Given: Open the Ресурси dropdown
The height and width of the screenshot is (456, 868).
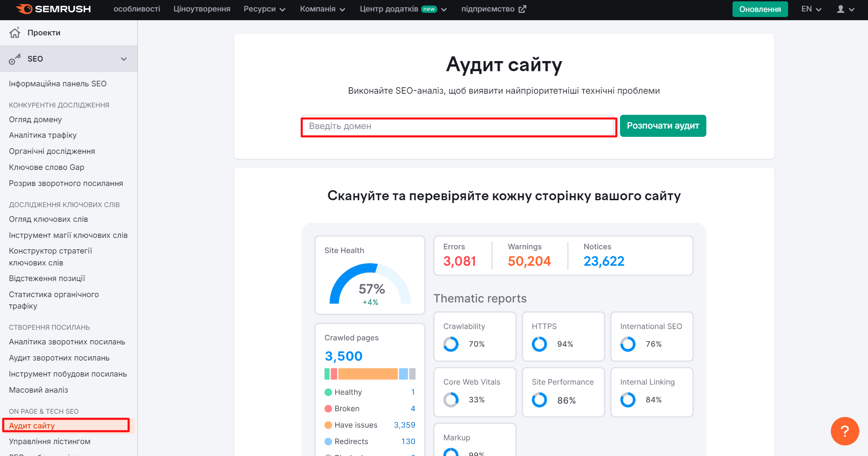Looking at the screenshot, I should click(264, 9).
